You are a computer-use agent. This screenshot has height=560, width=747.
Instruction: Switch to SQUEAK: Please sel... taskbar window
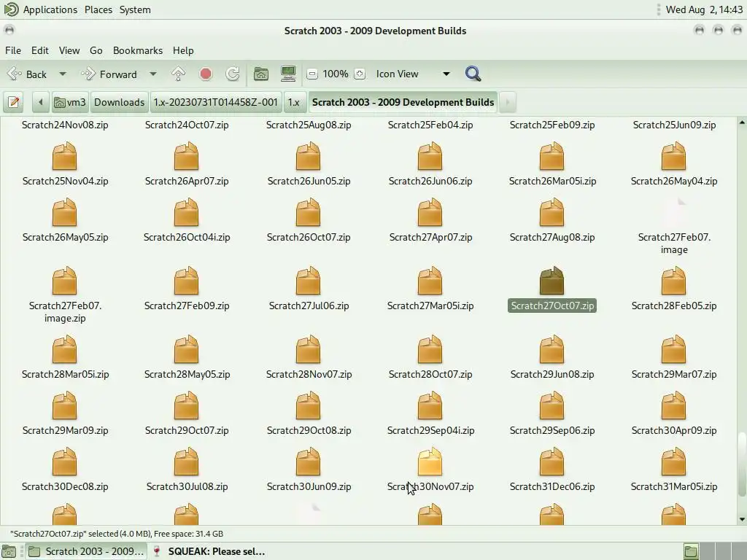click(208, 551)
